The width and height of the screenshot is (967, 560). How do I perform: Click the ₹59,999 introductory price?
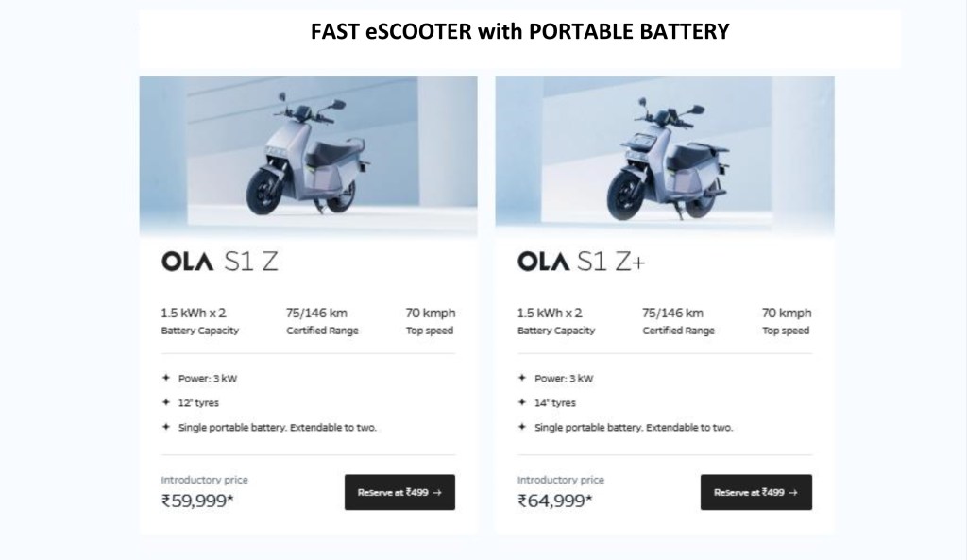pyautogui.click(x=197, y=501)
